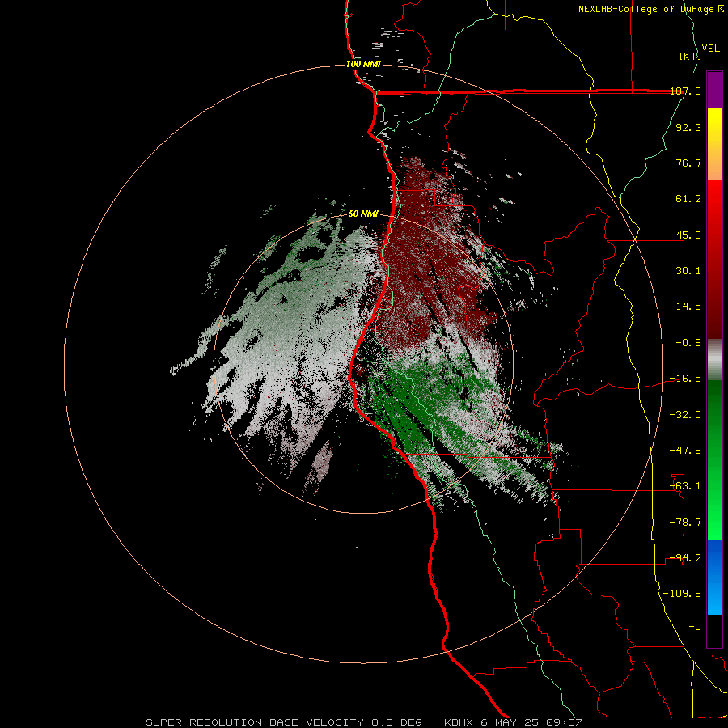Click the -63.1 value on the velocity scale
Image resolution: width=728 pixels, height=728 pixels.
[686, 486]
